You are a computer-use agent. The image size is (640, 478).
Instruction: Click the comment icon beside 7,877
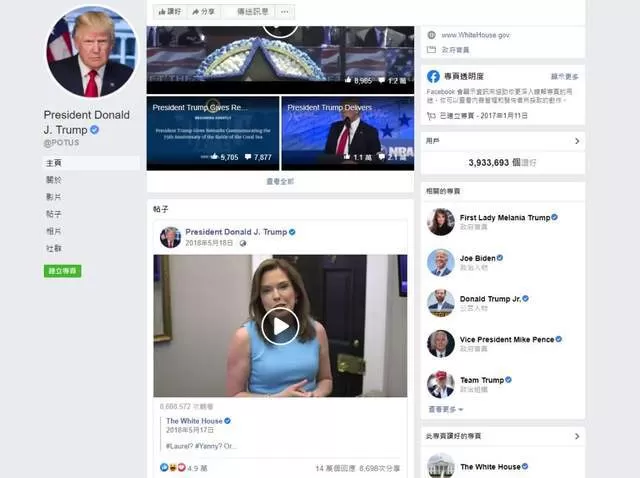point(248,157)
